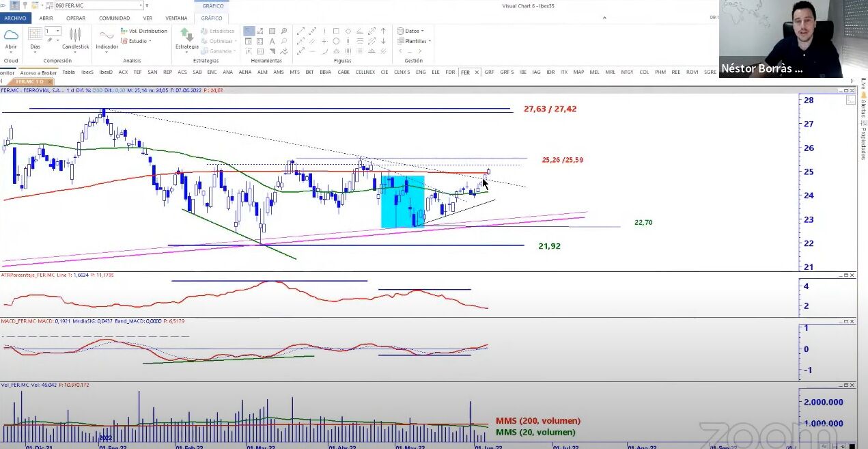Switch to the NTGY chart tab

[627, 72]
